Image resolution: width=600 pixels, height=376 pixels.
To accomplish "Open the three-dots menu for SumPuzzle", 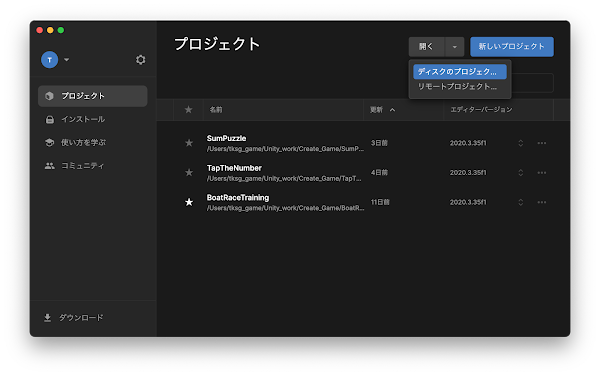I will (x=541, y=143).
